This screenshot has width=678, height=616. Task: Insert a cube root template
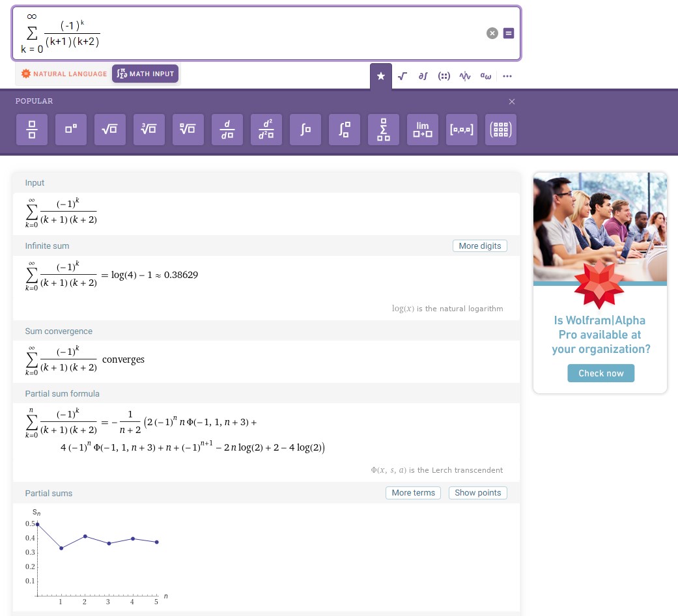click(149, 130)
